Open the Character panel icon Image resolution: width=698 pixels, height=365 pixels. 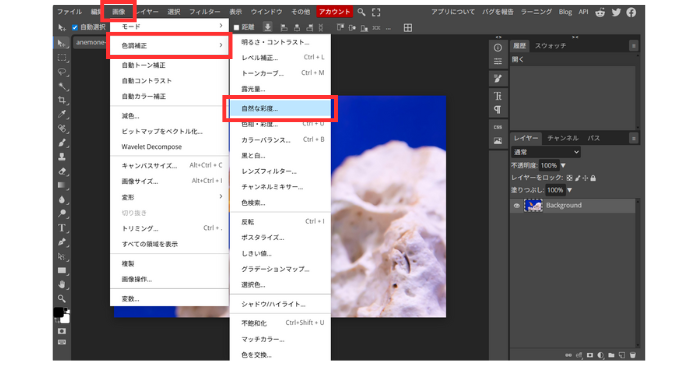[x=498, y=96]
